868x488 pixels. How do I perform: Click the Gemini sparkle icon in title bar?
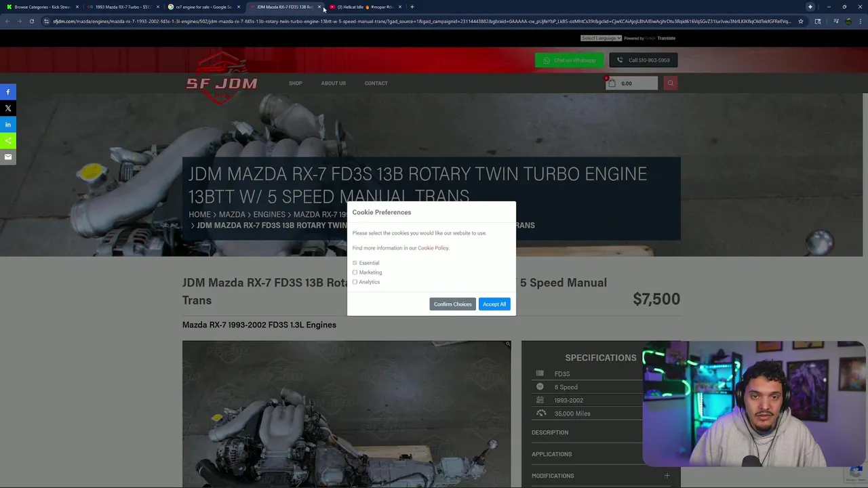click(810, 7)
